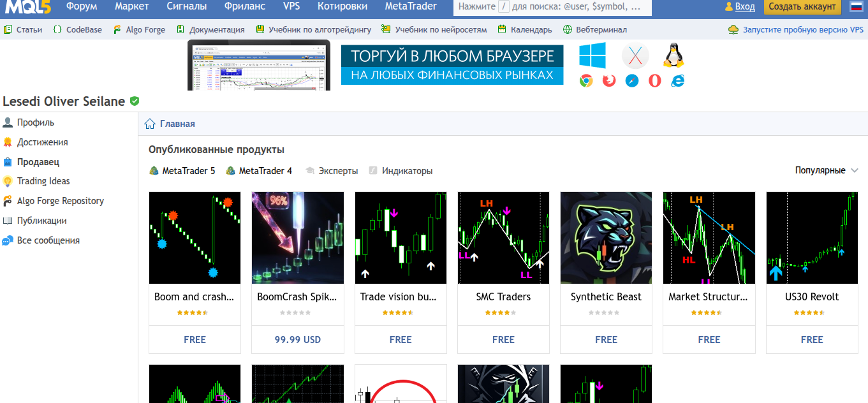Image resolution: width=868 pixels, height=403 pixels.
Task: Click FREE under US30 Revolt
Action: pos(813,340)
